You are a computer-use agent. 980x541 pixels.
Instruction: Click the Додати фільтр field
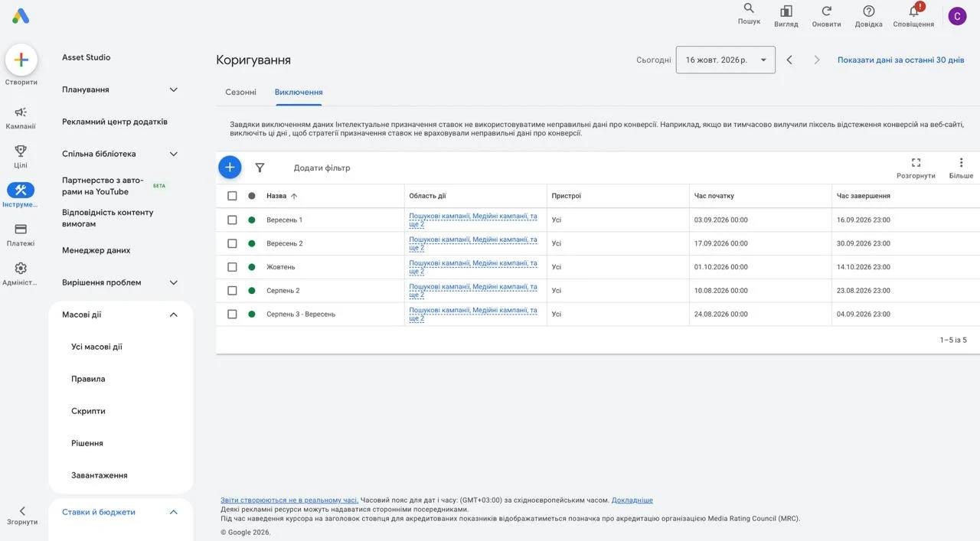(x=322, y=168)
